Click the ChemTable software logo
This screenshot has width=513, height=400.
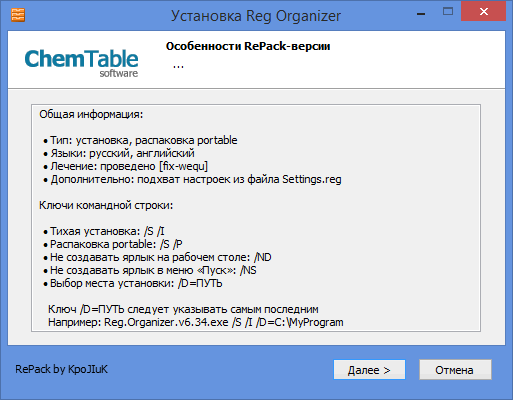coord(81,63)
